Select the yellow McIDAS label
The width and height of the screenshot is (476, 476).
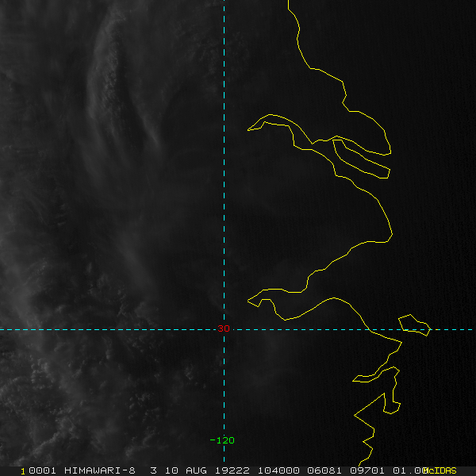point(441,470)
